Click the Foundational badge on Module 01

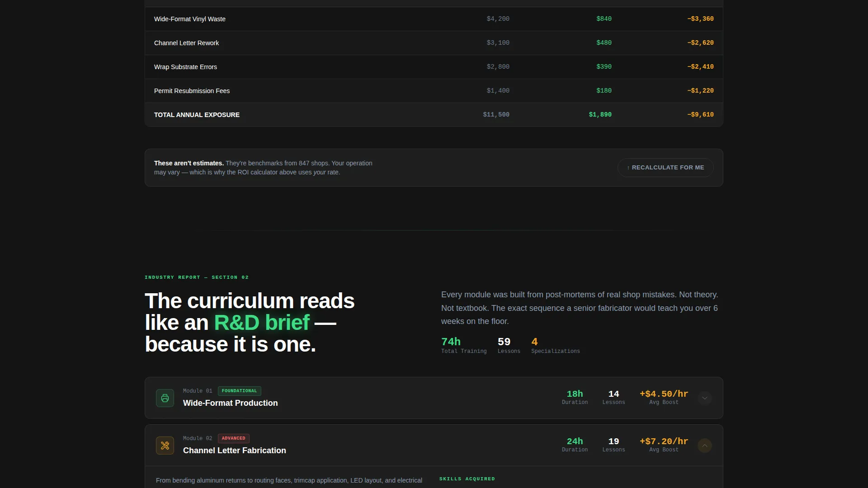pos(239,391)
